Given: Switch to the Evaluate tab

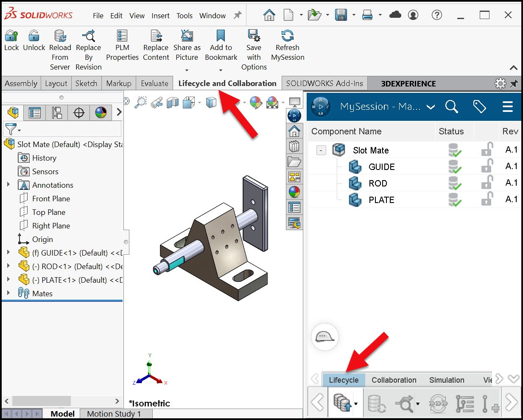Looking at the screenshot, I should tap(154, 83).
